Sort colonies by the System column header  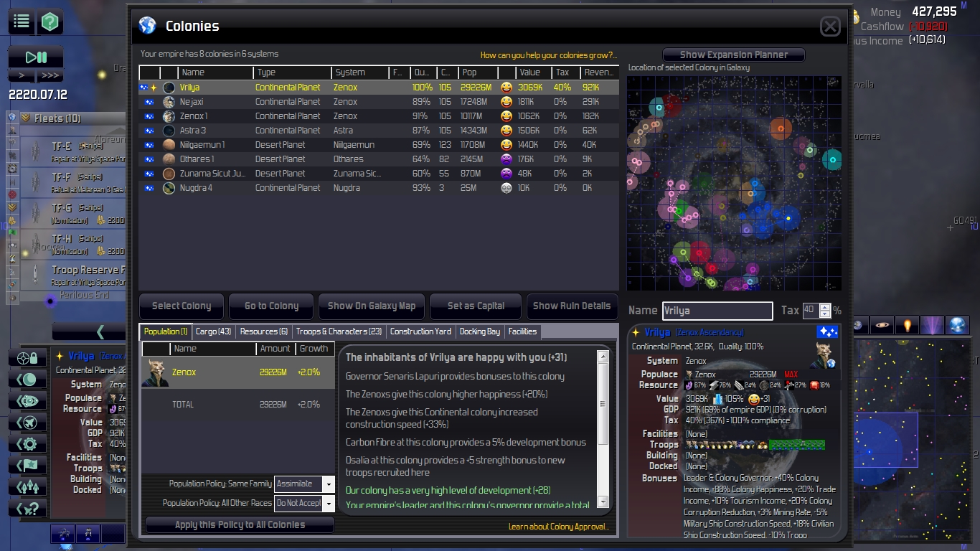pos(360,72)
